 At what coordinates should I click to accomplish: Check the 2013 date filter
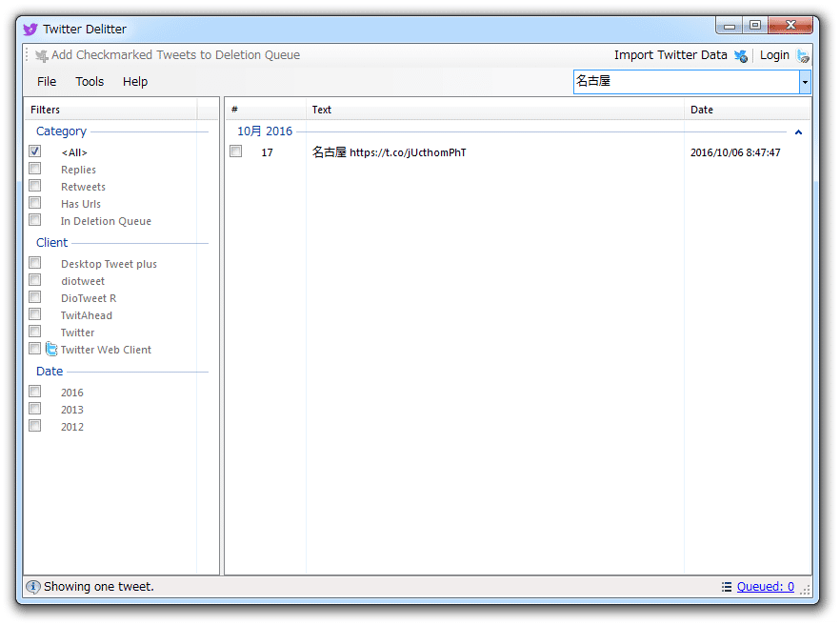[35, 409]
